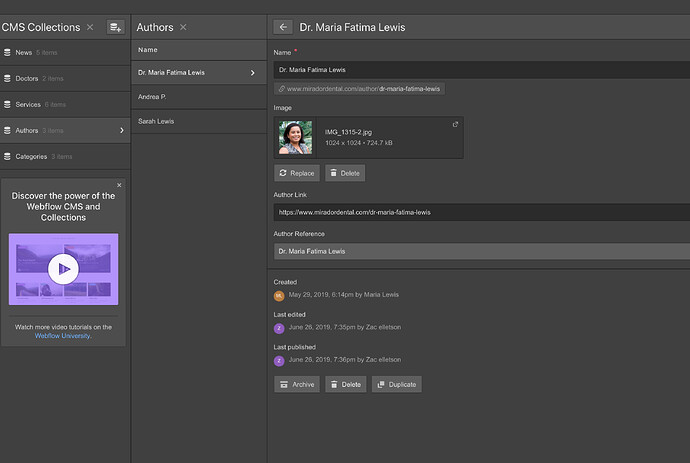Open the image in a new tab icon
Image resolution: width=690 pixels, height=463 pixels.
tap(455, 124)
